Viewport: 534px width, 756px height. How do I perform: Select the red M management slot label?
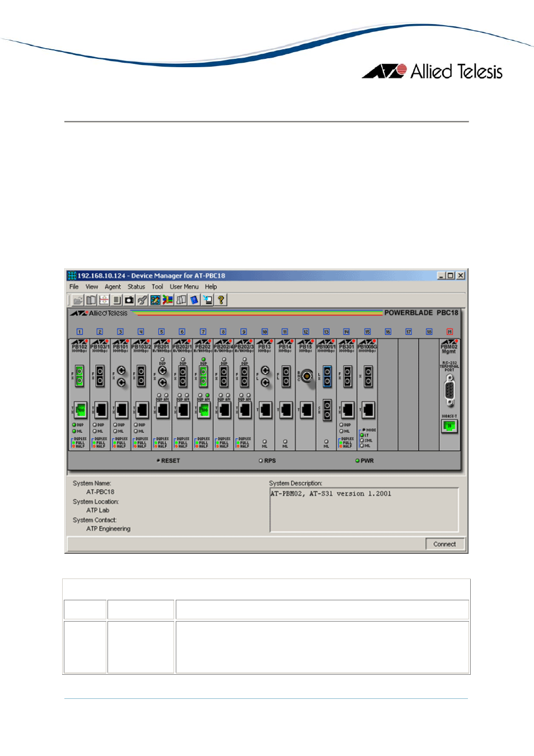[449, 332]
